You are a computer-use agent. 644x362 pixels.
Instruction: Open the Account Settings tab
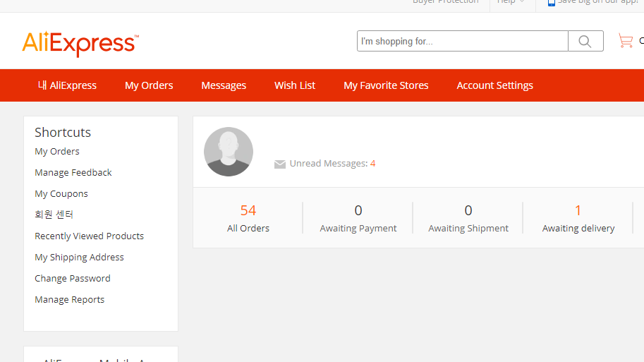(x=495, y=85)
